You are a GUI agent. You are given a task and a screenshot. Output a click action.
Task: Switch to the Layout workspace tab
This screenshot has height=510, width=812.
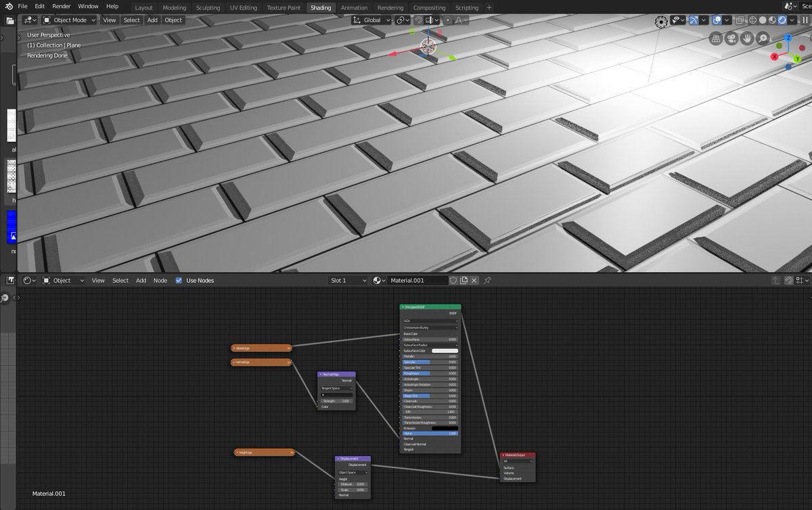(143, 7)
